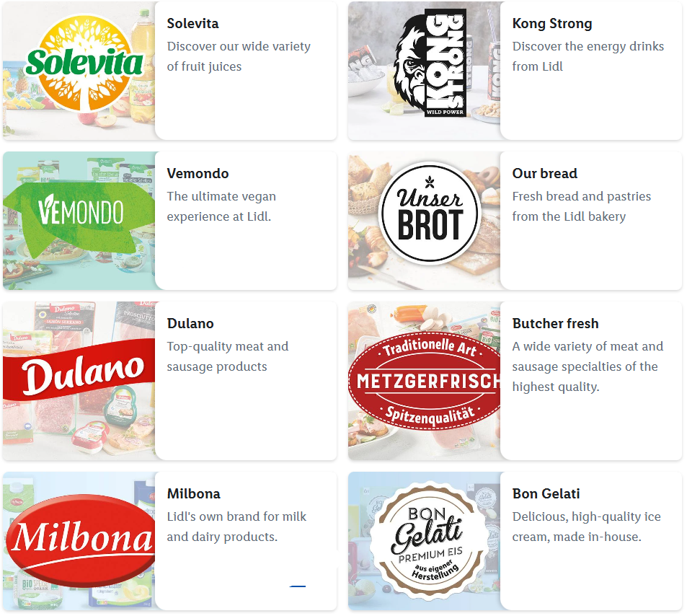The image size is (687, 616).
Task: Open the Kong Strong heading link
Action: pos(552,24)
